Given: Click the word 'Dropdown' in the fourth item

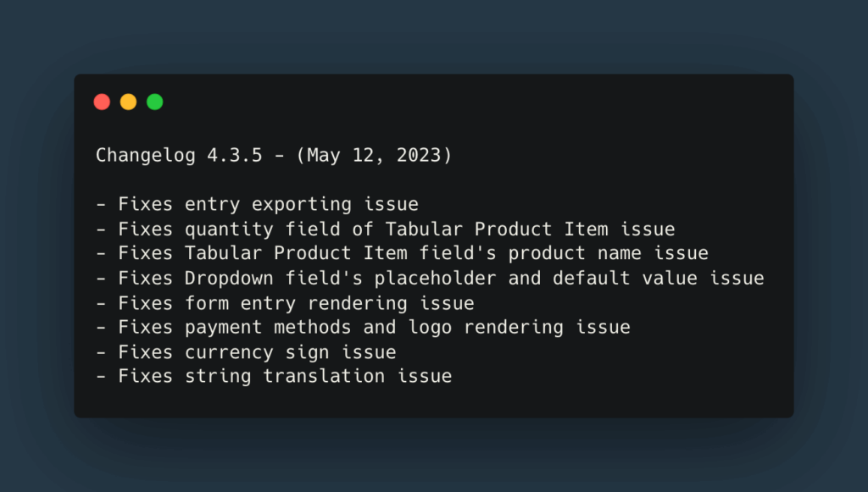Looking at the screenshot, I should tap(229, 278).
